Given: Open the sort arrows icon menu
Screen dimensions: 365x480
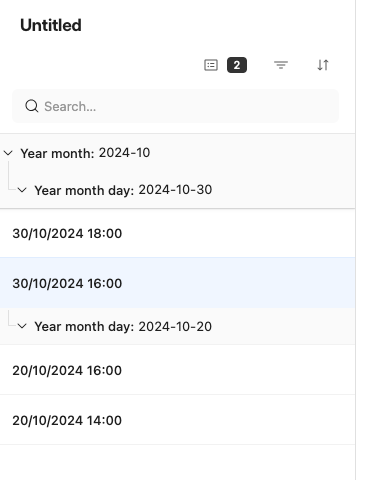Looking at the screenshot, I should point(323,65).
